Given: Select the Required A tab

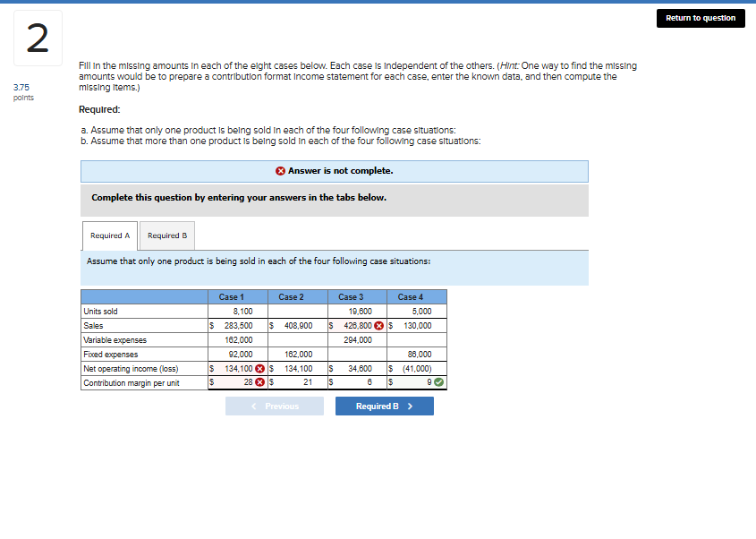Looking at the screenshot, I should coord(109,235).
